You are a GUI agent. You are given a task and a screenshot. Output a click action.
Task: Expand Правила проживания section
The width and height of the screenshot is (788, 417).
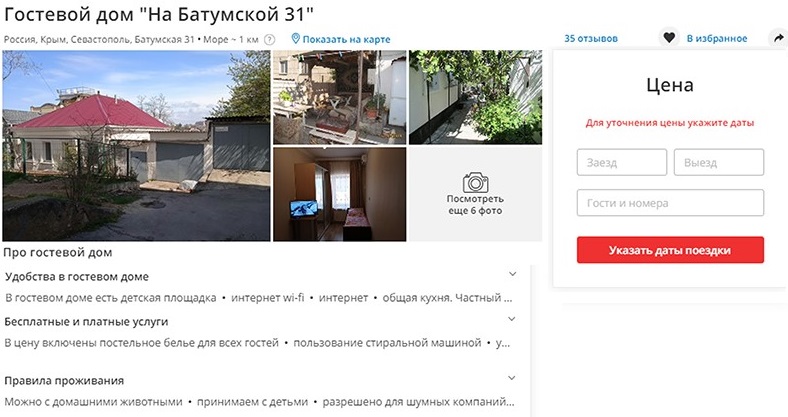pos(512,378)
